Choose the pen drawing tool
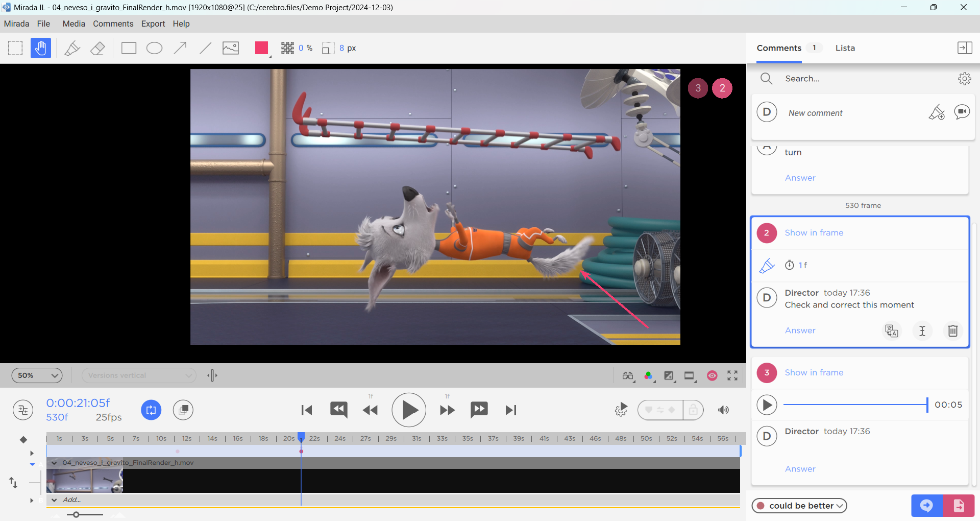980x521 pixels. (x=72, y=48)
